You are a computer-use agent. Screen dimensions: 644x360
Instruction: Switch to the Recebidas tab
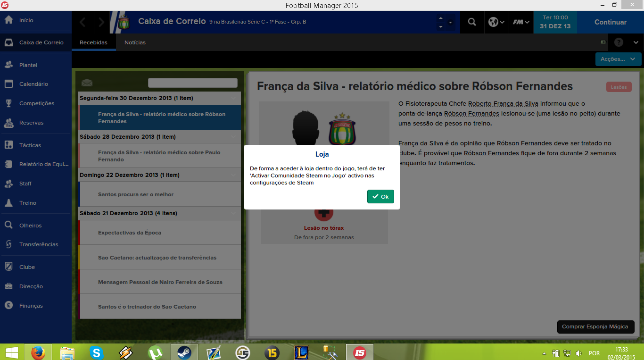tap(93, 42)
